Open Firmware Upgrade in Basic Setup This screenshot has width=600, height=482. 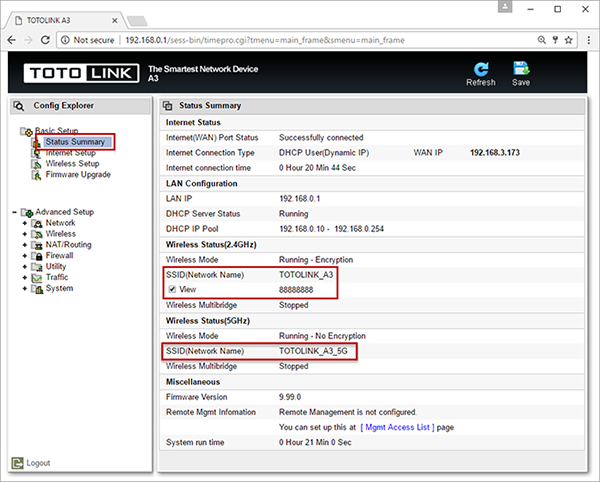pyautogui.click(x=78, y=175)
